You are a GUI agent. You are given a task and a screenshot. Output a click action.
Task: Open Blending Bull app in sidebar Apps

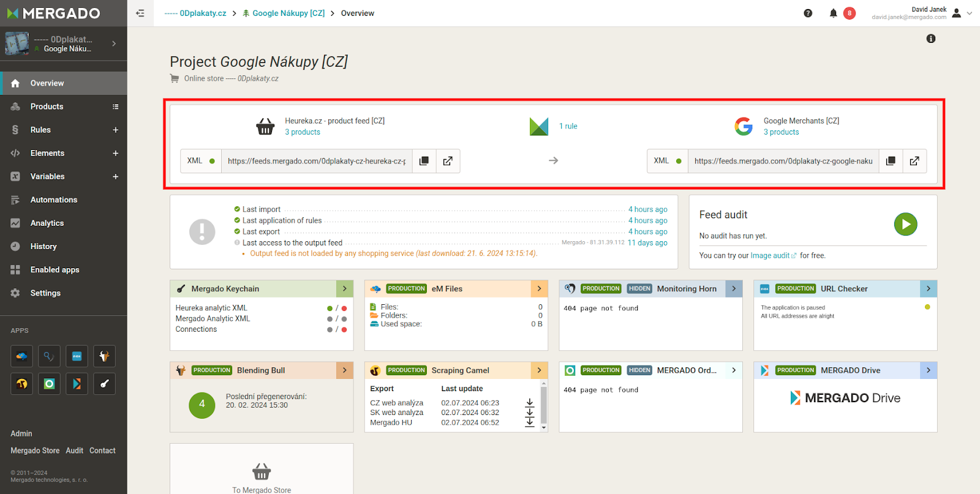pos(104,356)
